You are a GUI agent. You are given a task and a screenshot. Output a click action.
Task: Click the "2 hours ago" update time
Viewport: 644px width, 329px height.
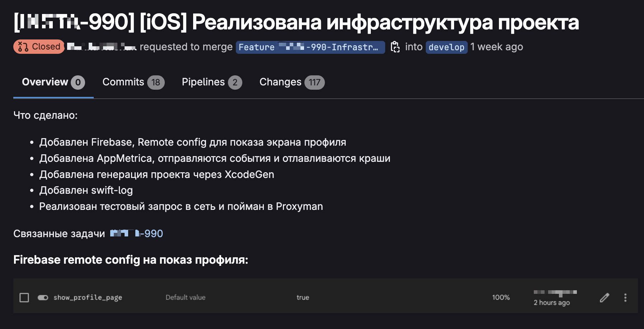tap(551, 302)
